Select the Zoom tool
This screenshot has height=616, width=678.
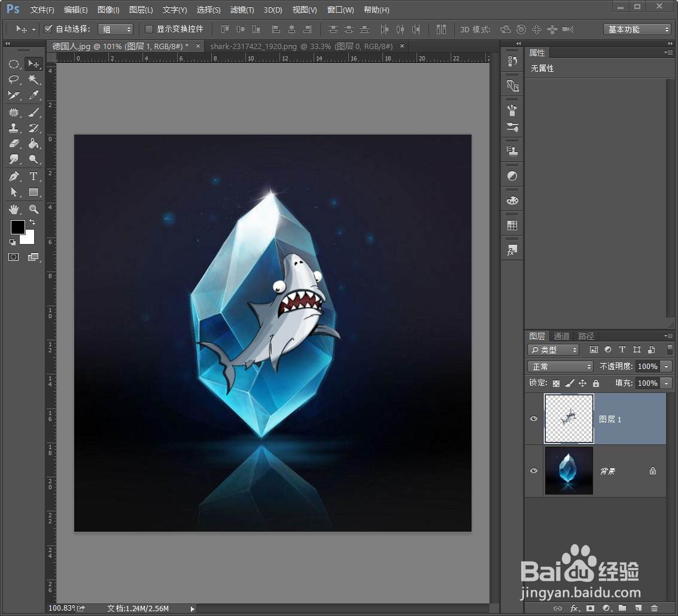34,210
